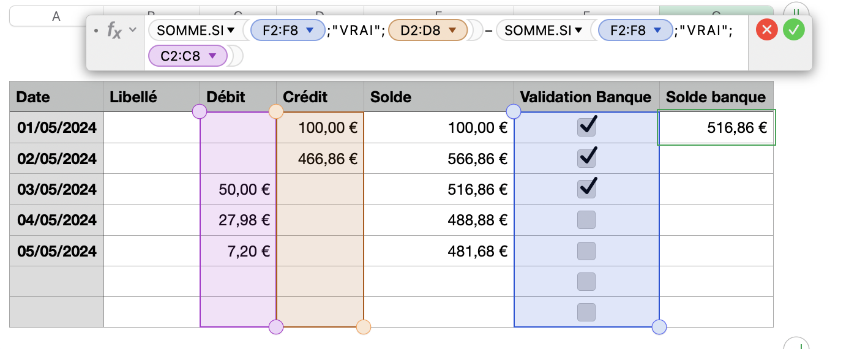Click the blue handle above Validation Banque
This screenshot has height=349, width=868.
coord(514,111)
